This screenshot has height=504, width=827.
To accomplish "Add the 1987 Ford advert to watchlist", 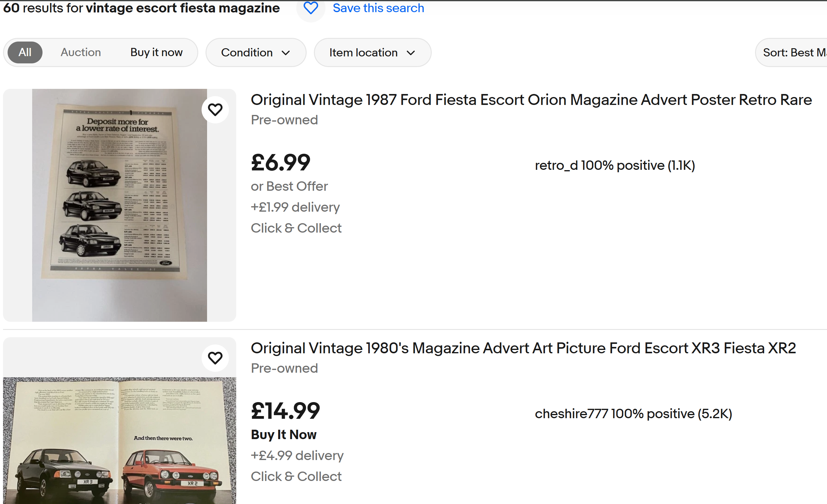I will [215, 110].
